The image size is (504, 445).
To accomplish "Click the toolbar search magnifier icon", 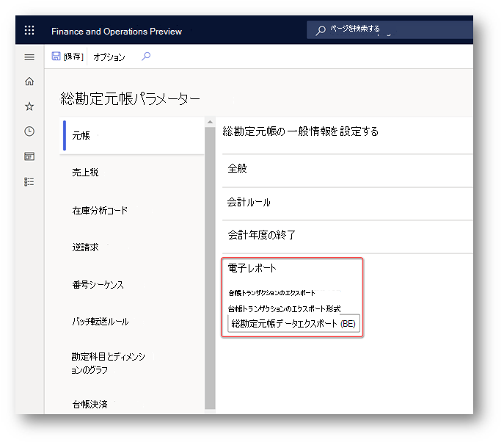I will (146, 57).
